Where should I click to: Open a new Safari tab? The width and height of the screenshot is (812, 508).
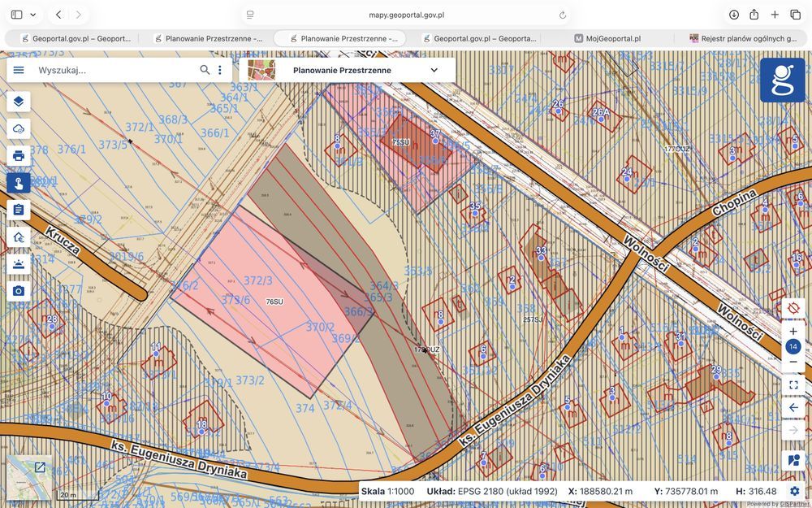[775, 15]
